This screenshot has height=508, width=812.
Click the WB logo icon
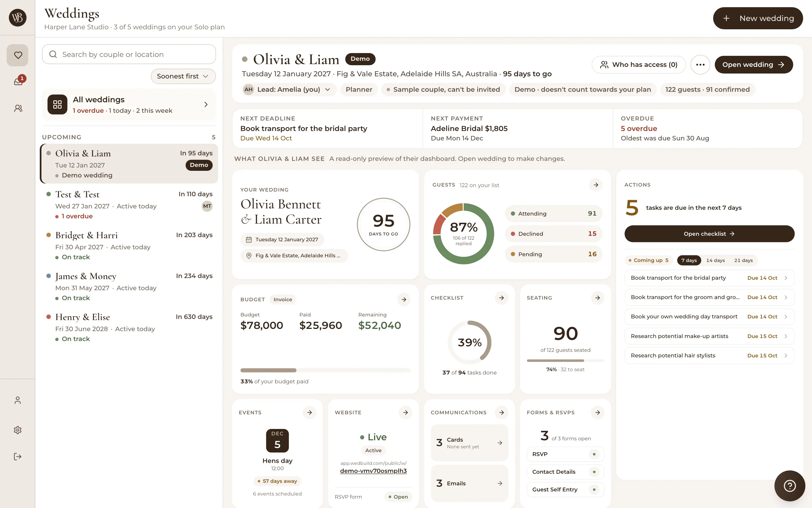click(x=17, y=17)
